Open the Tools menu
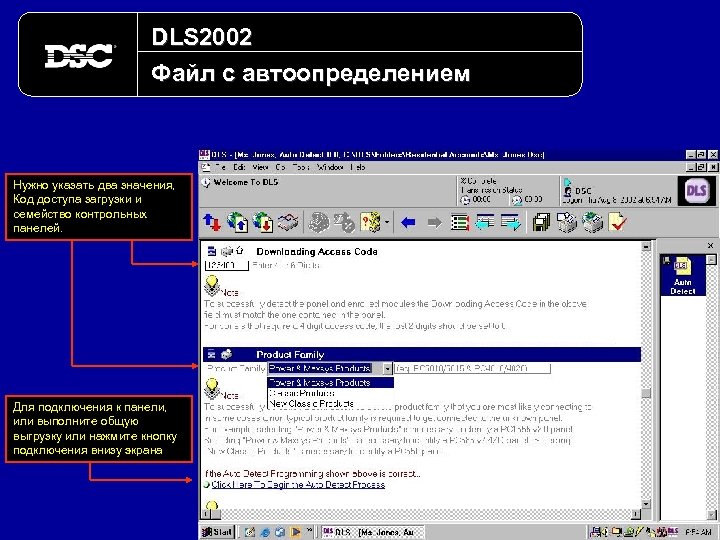720x540 pixels. pos(301,167)
